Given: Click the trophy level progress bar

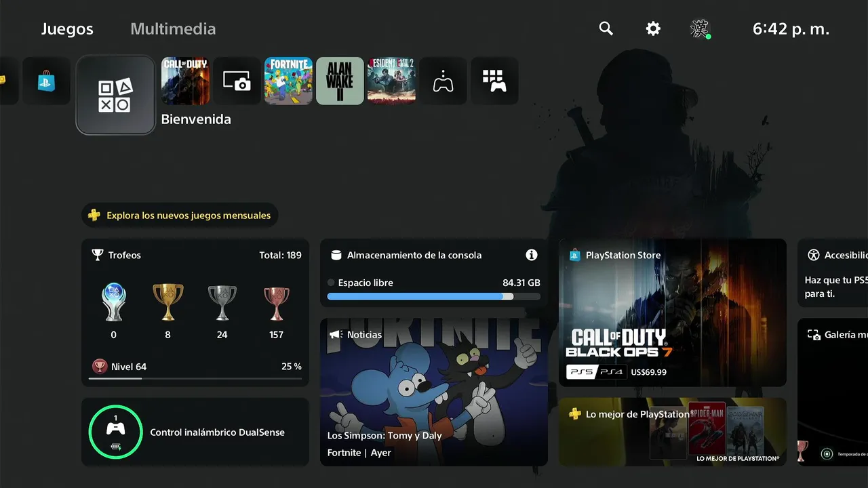Looking at the screenshot, I should (195, 378).
